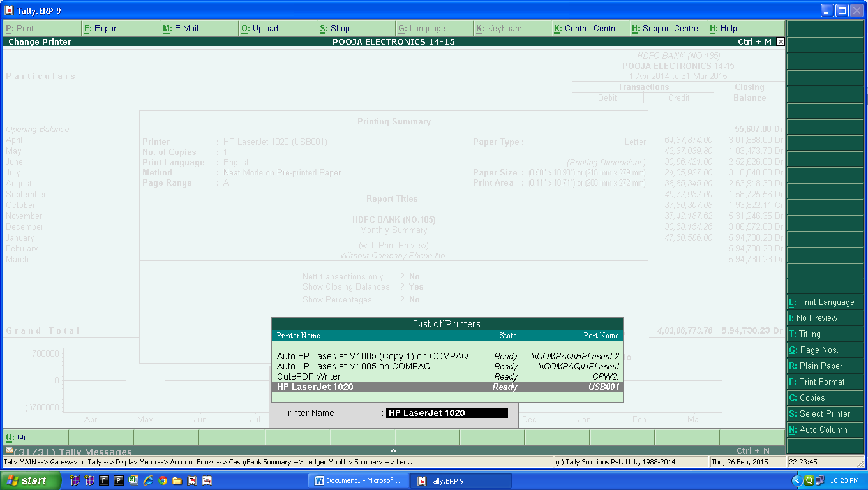
Task: Launch the red Tally icon in quick launch
Action: click(x=207, y=480)
